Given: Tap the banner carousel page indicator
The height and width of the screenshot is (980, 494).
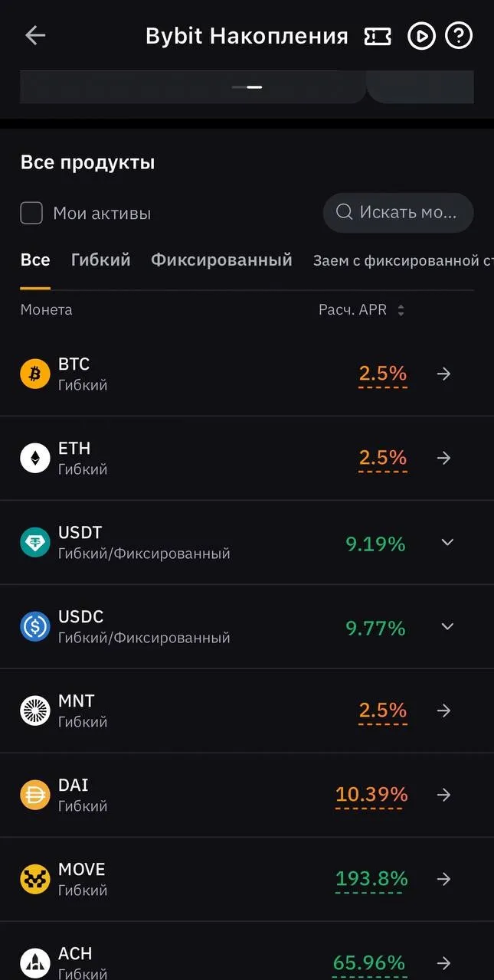Looking at the screenshot, I should [x=247, y=87].
